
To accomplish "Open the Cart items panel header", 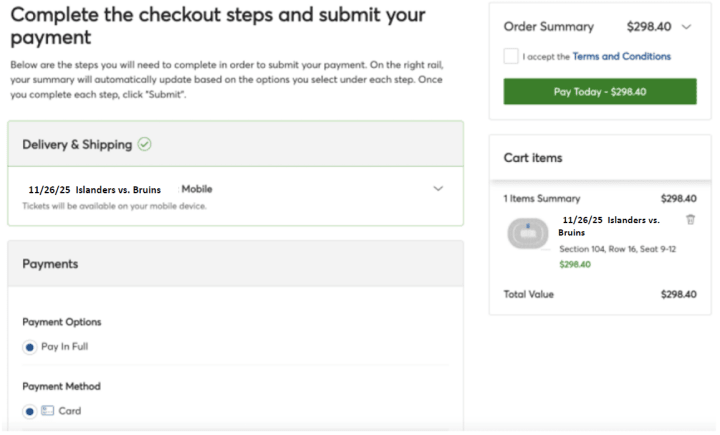I will coord(600,158).
